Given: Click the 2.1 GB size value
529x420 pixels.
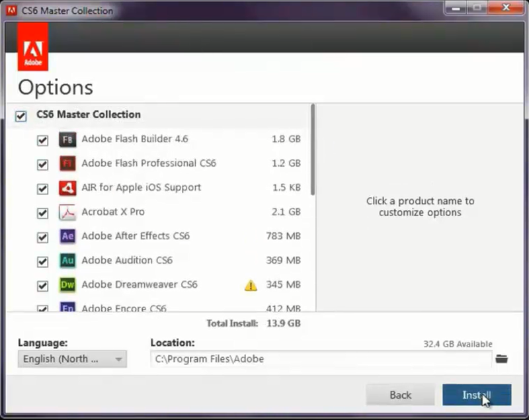Looking at the screenshot, I should [x=286, y=212].
